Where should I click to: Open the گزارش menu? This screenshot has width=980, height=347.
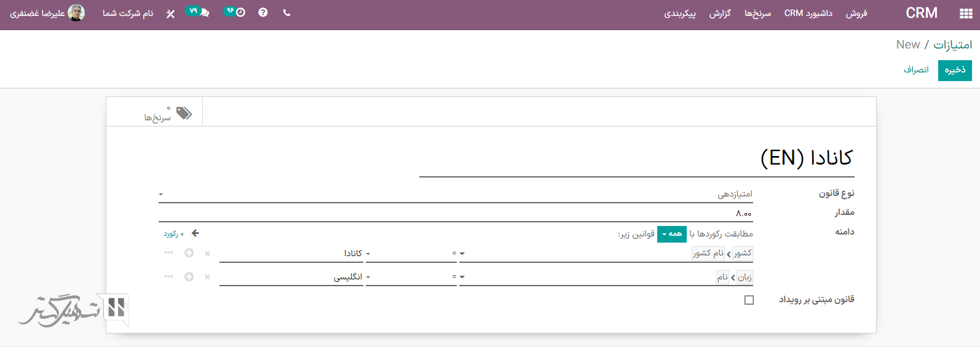click(x=720, y=14)
